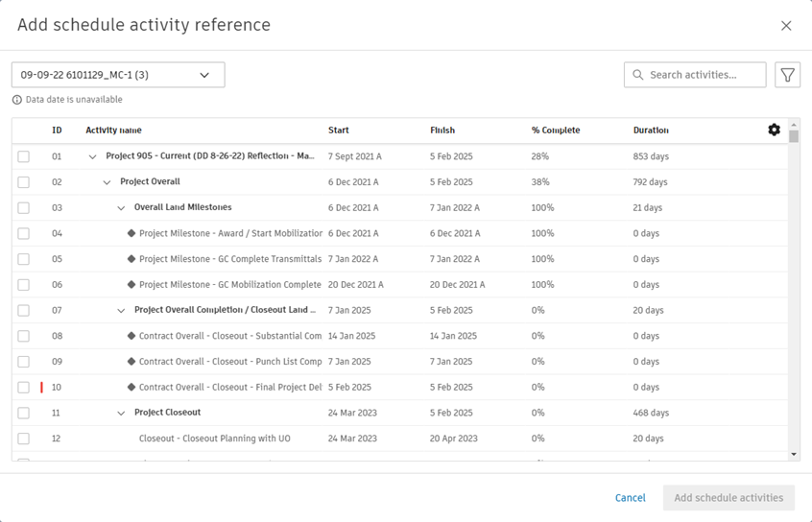The width and height of the screenshot is (812, 522).
Task: Tick the checkbox for activity 01
Action: pyautogui.click(x=24, y=156)
